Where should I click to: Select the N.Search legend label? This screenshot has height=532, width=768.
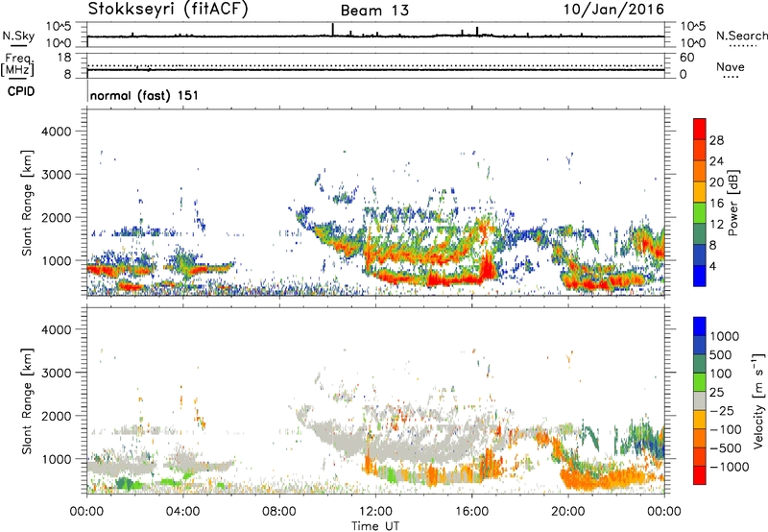click(x=742, y=36)
